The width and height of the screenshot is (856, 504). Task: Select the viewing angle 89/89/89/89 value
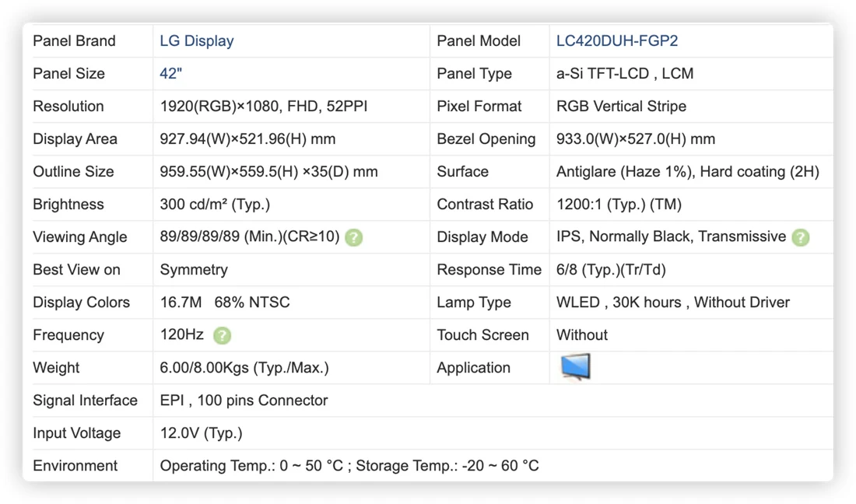pyautogui.click(x=250, y=236)
